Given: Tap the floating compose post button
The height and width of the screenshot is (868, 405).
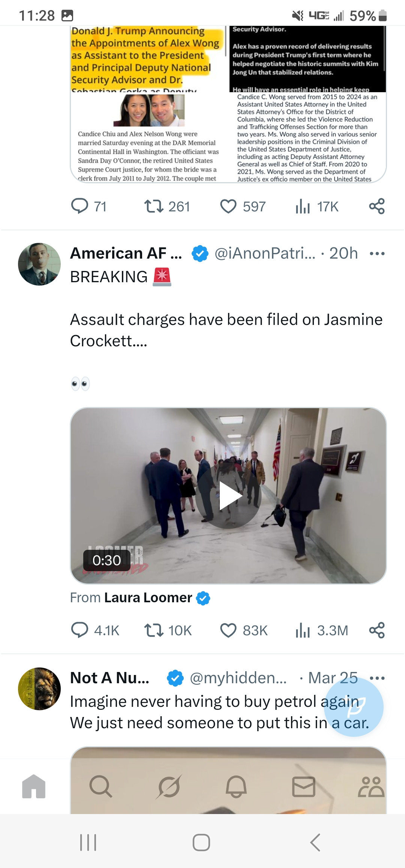Looking at the screenshot, I should 354,707.
